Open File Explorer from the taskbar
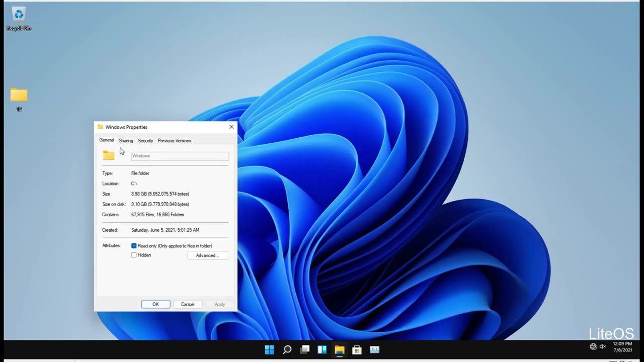The image size is (644, 362). [x=340, y=349]
